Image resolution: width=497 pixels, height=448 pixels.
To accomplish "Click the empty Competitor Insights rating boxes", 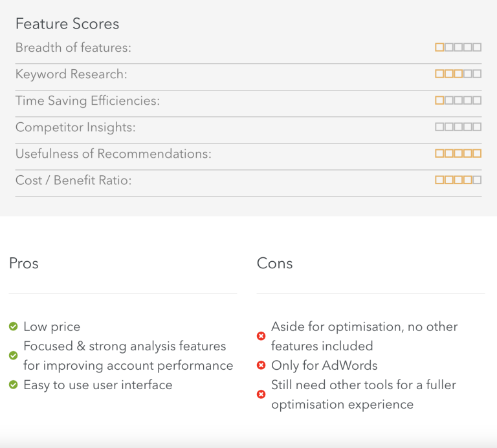I will click(x=458, y=127).
